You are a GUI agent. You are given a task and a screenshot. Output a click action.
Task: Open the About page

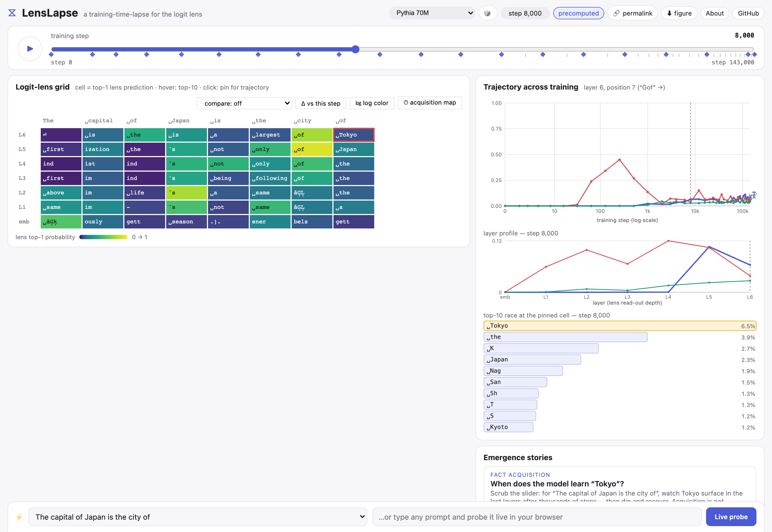click(715, 13)
